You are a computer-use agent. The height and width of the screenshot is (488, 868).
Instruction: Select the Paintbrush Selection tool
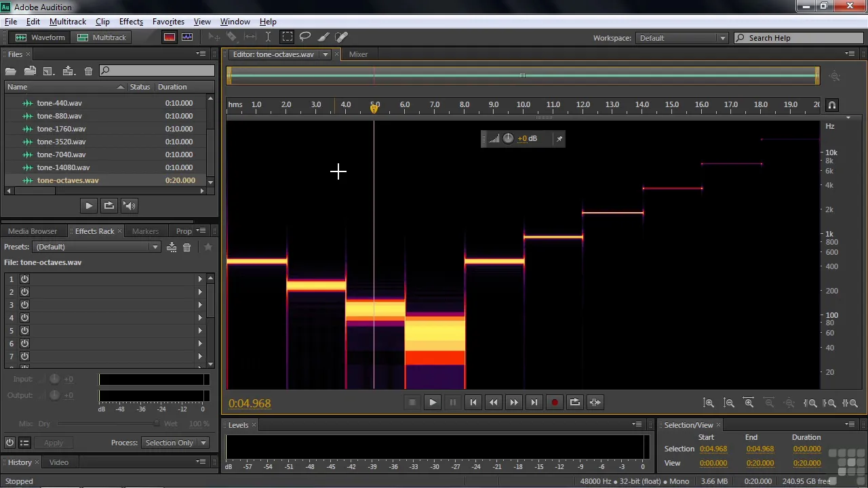pyautogui.click(x=323, y=37)
